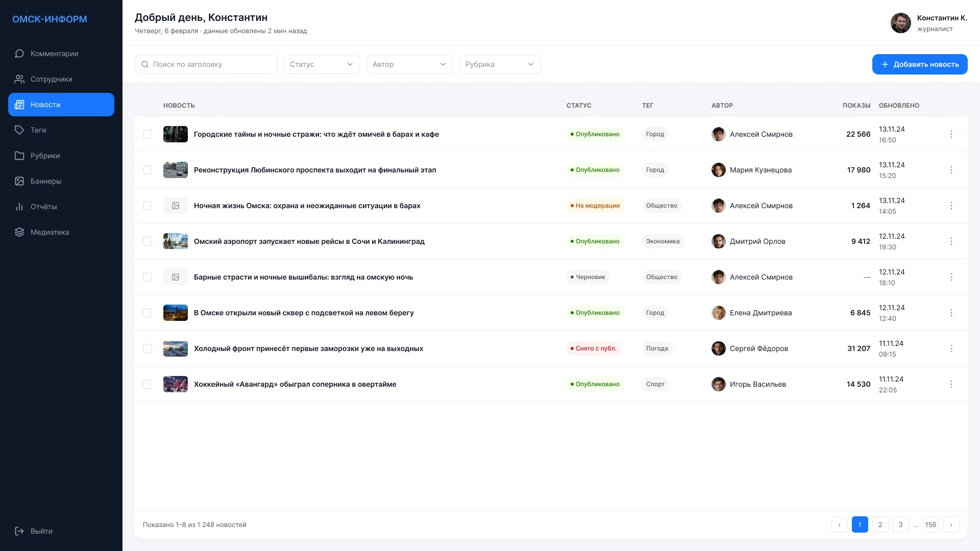Open row menu for Холодный фронт news
This screenshot has width=980, height=551.
click(x=951, y=348)
